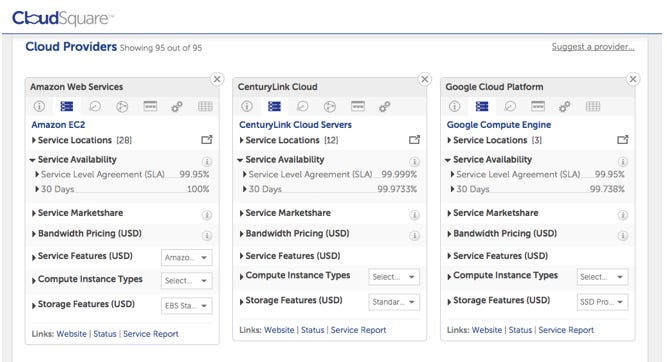Remove the CenturyLink Cloud card

(425, 79)
